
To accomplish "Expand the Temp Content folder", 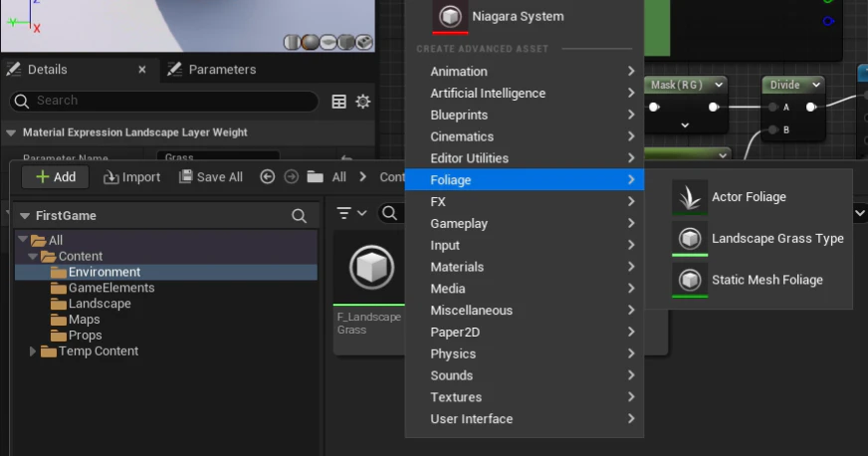I will 32,351.
